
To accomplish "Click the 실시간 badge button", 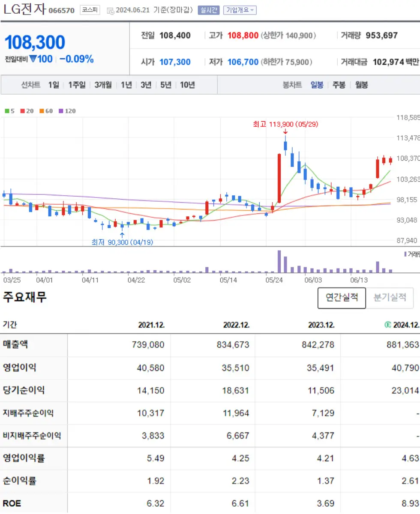I will pyautogui.click(x=208, y=10).
